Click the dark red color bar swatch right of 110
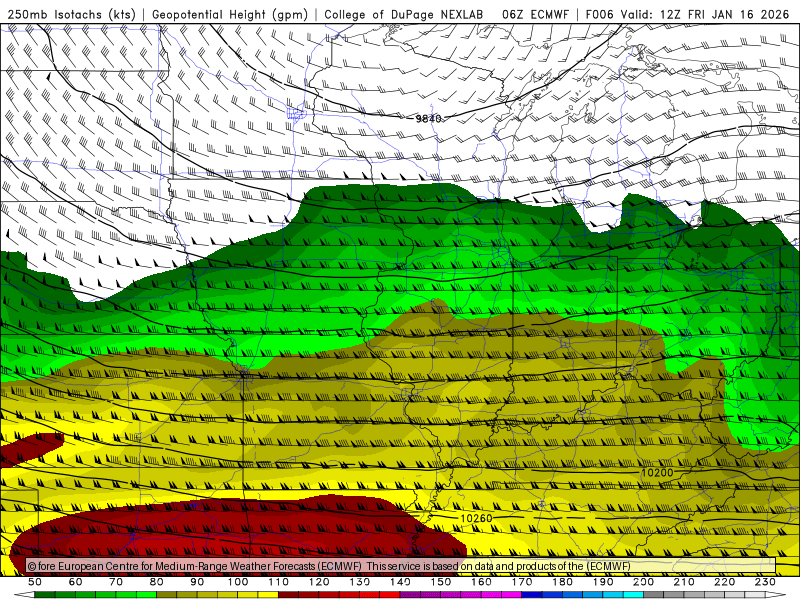Viewport: 800px width, 600px height. (x=288, y=595)
